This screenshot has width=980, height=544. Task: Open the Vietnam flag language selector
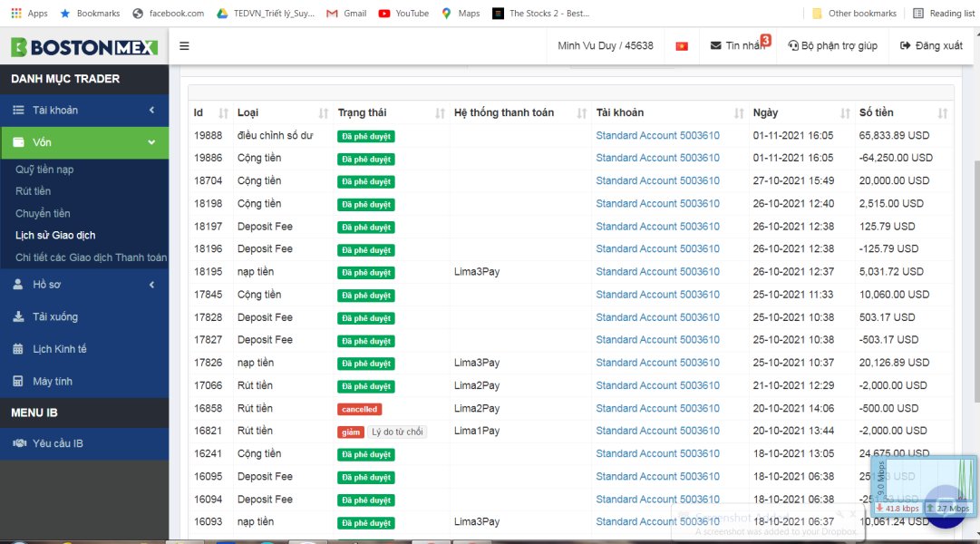pos(682,46)
